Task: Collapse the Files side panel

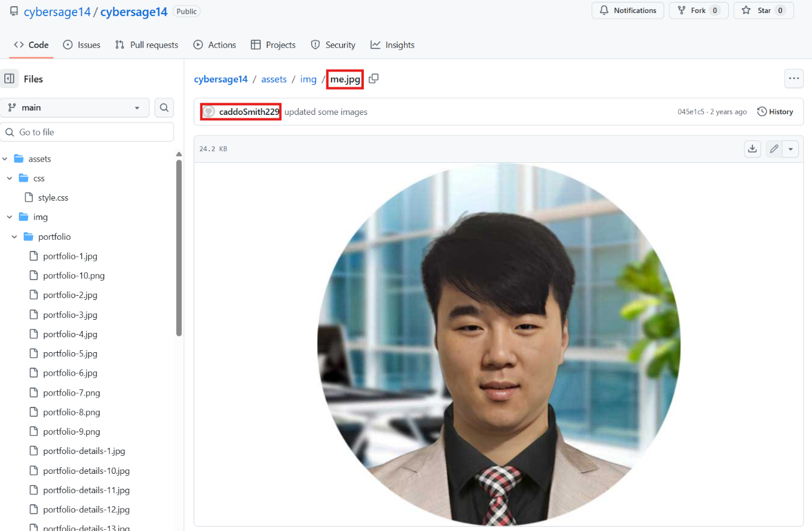Action: (9, 78)
